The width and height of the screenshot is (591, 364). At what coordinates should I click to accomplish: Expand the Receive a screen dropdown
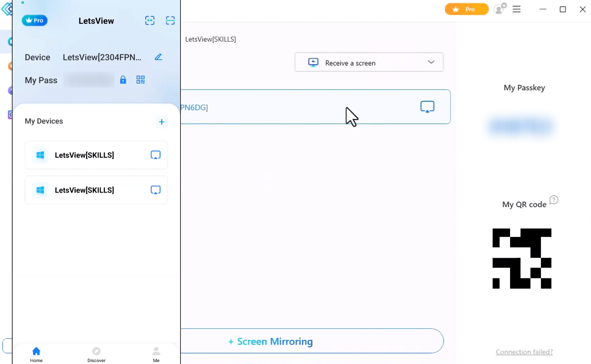point(431,62)
